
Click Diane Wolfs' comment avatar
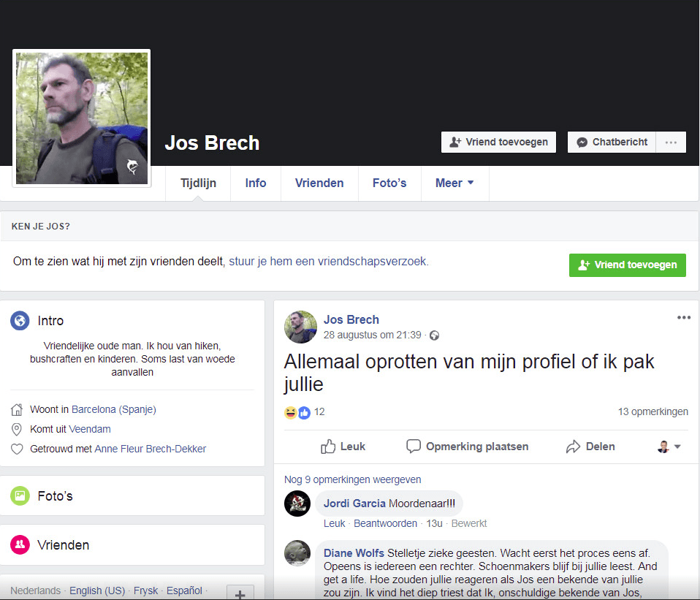pyautogui.click(x=297, y=553)
